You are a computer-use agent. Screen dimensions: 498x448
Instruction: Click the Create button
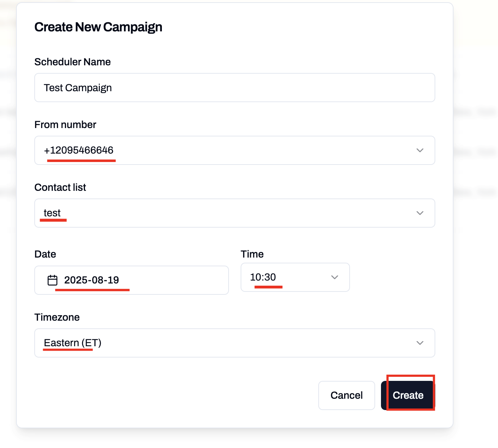(x=408, y=395)
